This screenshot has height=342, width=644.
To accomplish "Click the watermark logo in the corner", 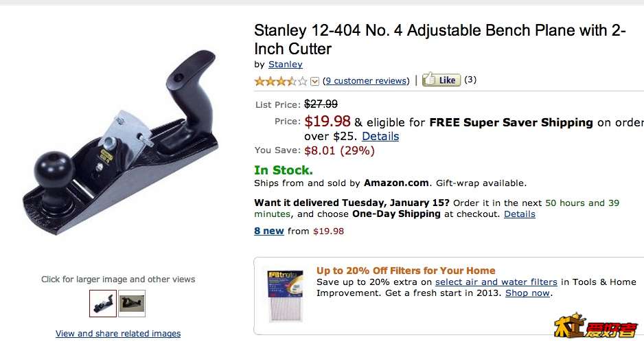I will (x=595, y=328).
